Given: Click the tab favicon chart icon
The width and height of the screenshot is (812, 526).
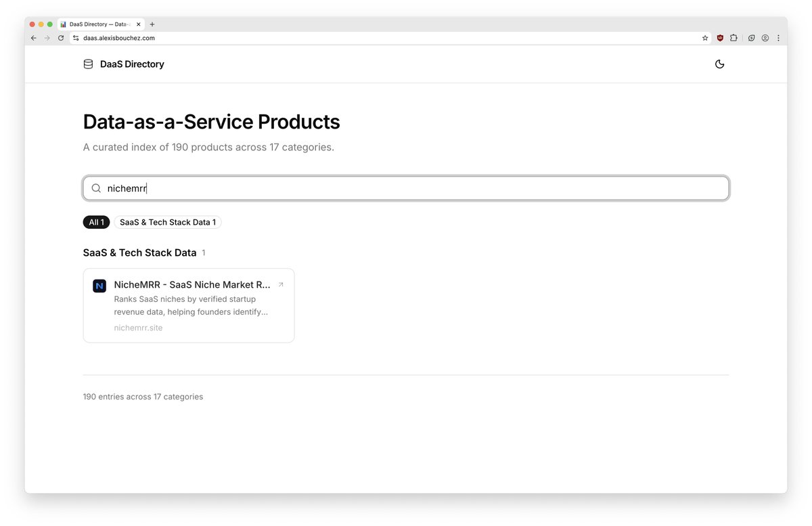Looking at the screenshot, I should point(64,24).
